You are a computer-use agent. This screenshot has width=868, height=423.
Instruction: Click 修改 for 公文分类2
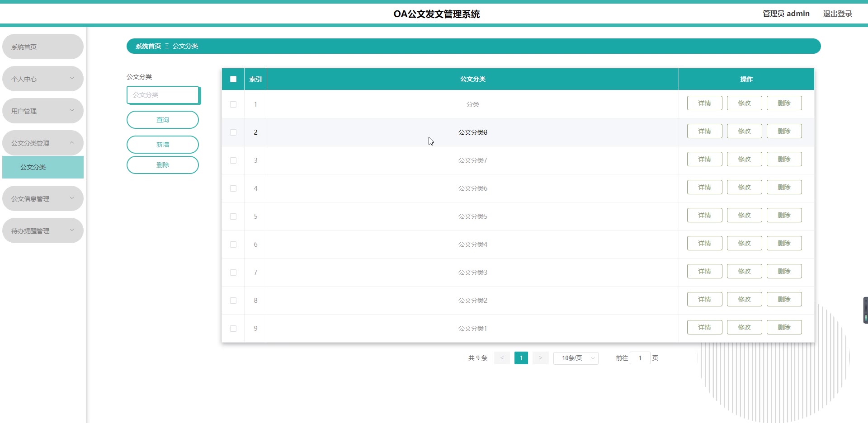tap(745, 299)
